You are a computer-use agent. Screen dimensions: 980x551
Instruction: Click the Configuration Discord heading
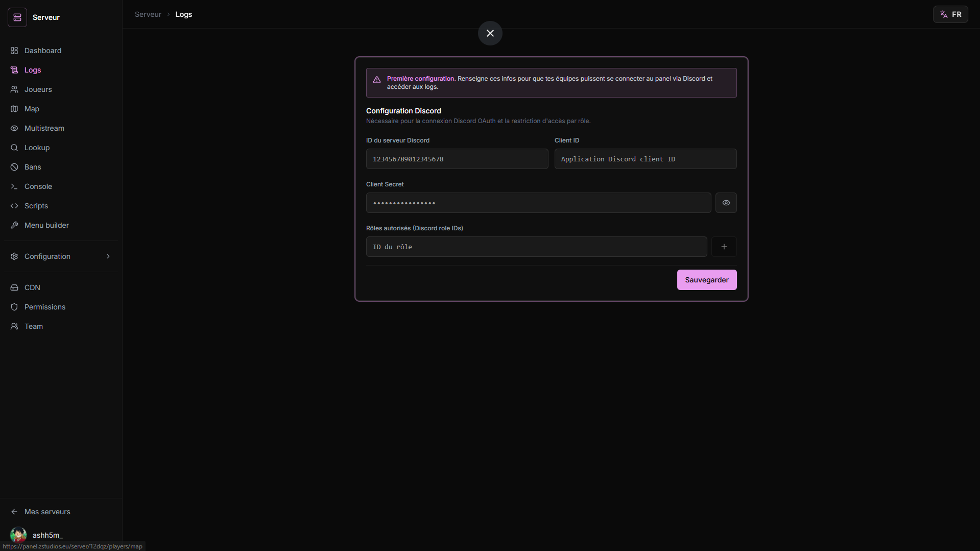(403, 111)
